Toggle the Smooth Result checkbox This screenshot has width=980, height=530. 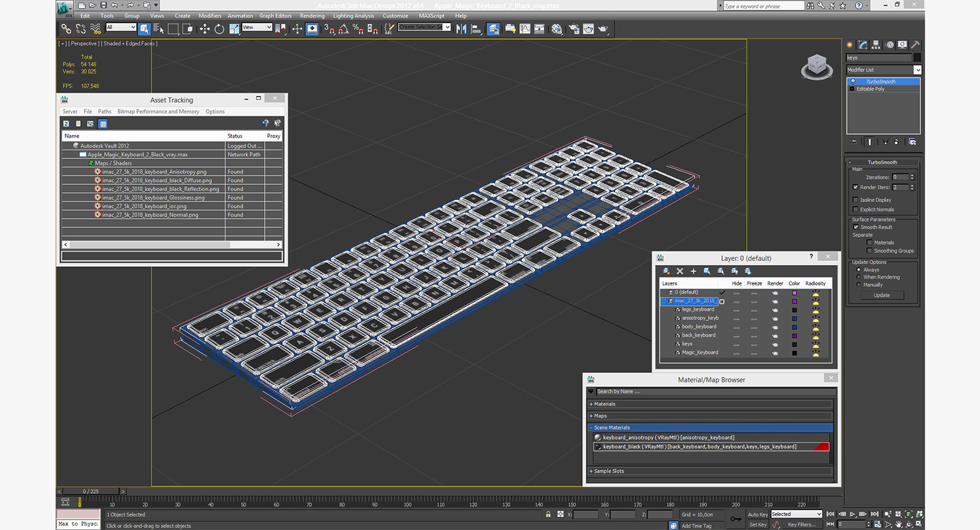tap(856, 227)
